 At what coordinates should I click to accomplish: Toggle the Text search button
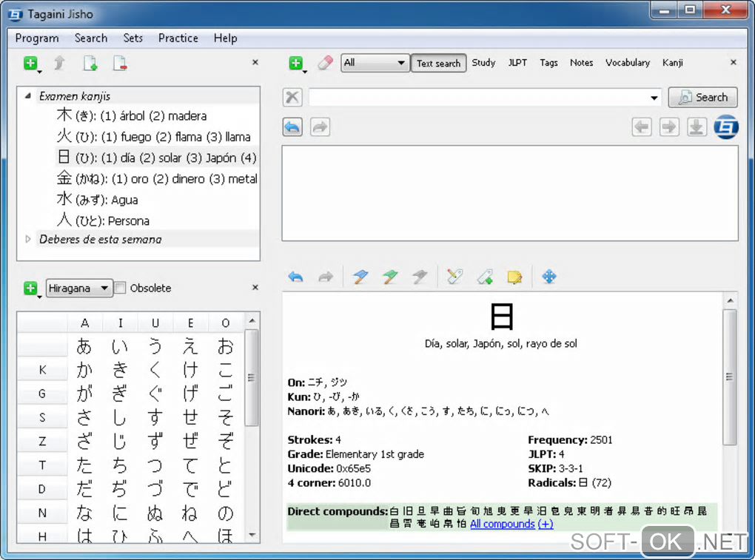(438, 63)
